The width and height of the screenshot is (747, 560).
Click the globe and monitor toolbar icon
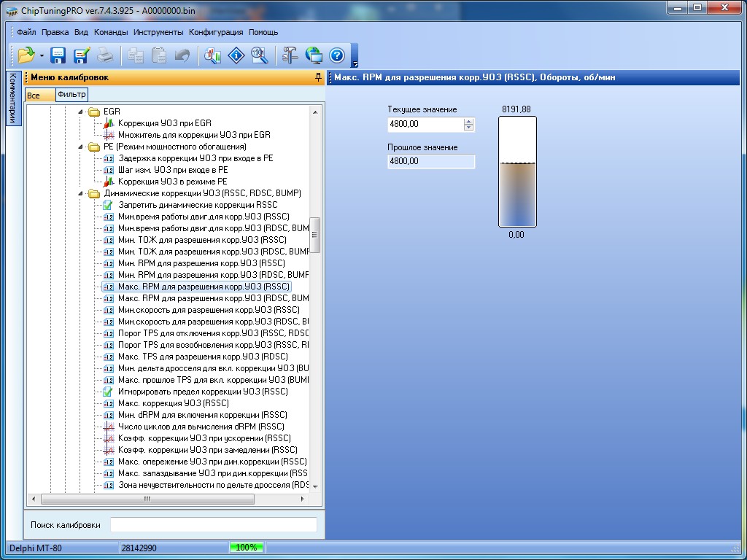click(314, 55)
